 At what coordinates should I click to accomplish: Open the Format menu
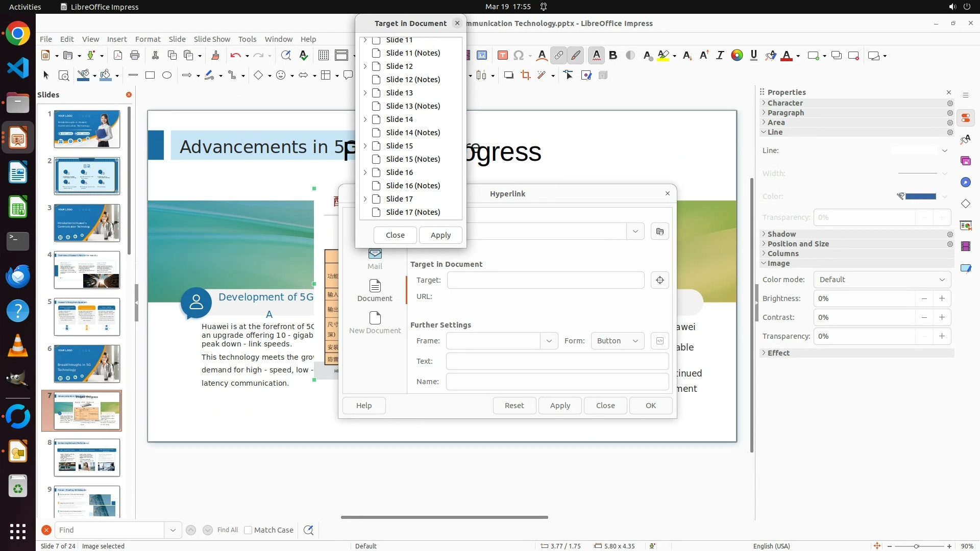pyautogui.click(x=148, y=39)
